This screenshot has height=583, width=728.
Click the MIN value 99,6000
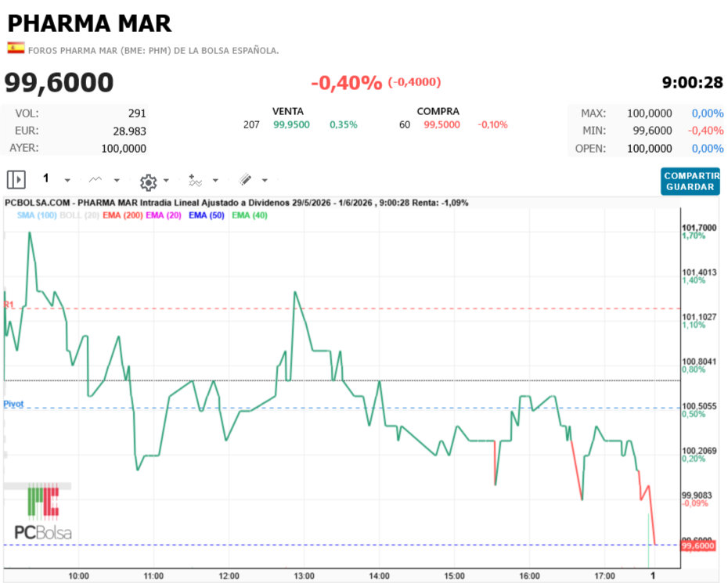click(652, 131)
